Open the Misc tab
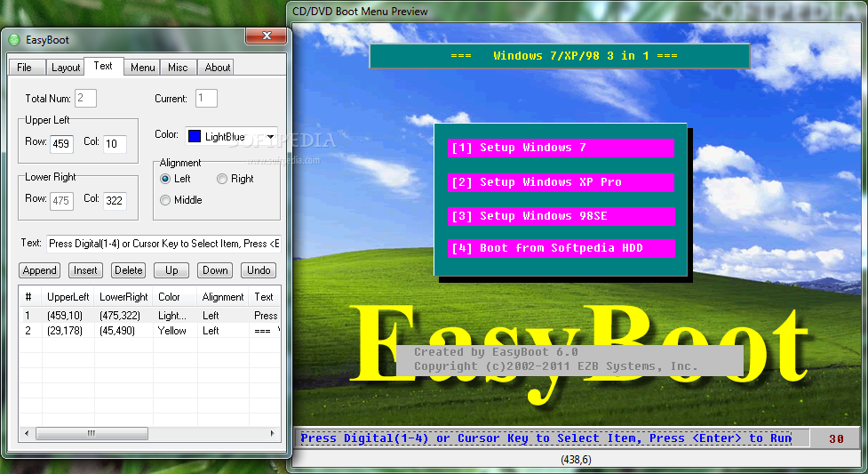This screenshot has width=868, height=474. (x=178, y=67)
